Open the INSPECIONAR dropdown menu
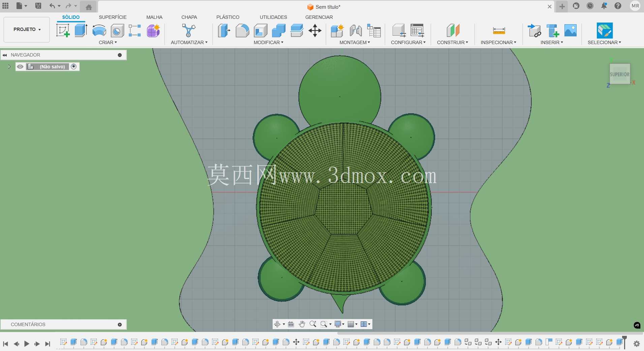The width and height of the screenshot is (644, 351). (498, 42)
